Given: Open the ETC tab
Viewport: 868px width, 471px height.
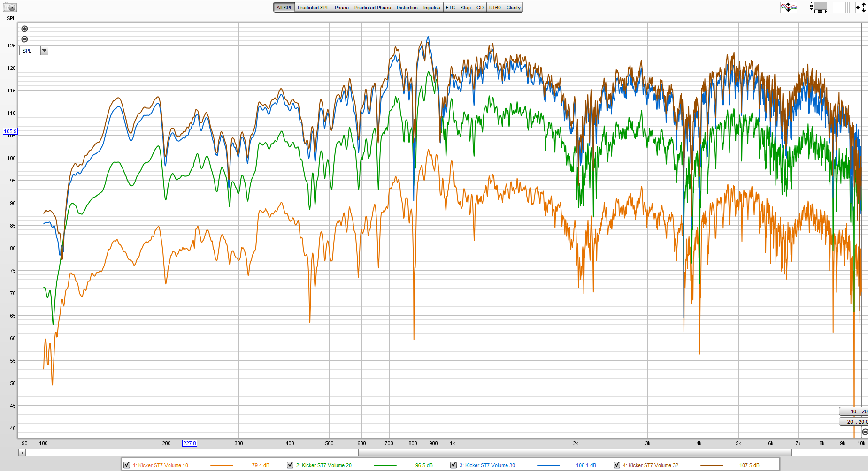Looking at the screenshot, I should coord(450,8).
